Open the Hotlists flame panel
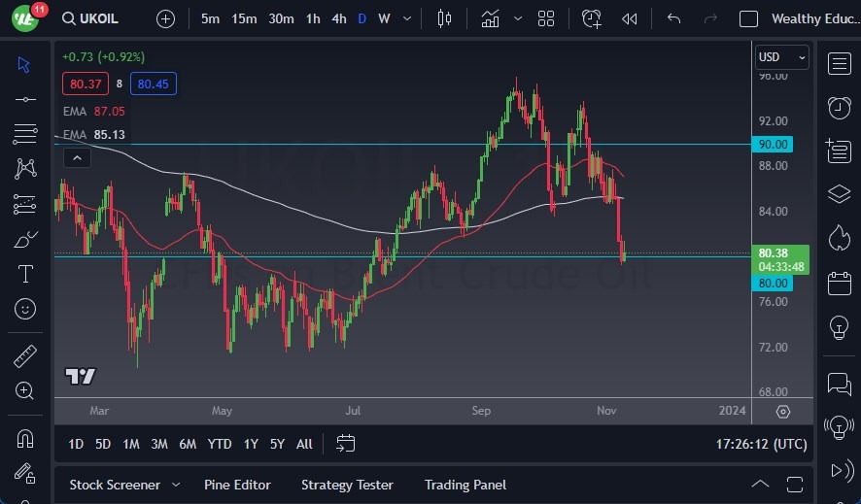 [x=839, y=238]
